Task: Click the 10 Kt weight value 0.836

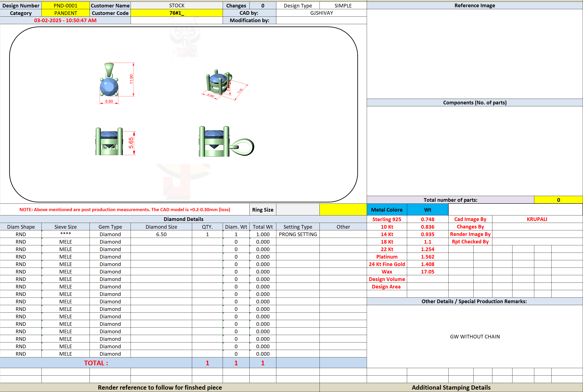Action: 428,227
